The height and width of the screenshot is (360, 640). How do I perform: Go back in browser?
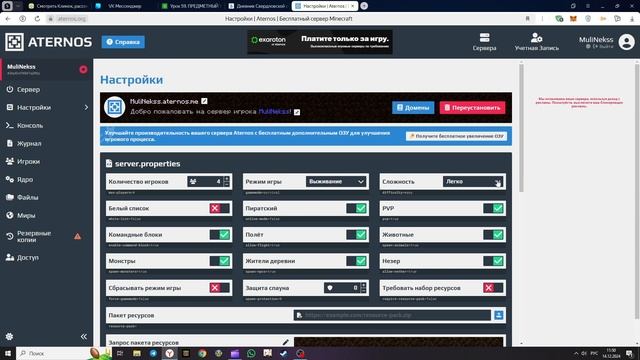coord(8,19)
